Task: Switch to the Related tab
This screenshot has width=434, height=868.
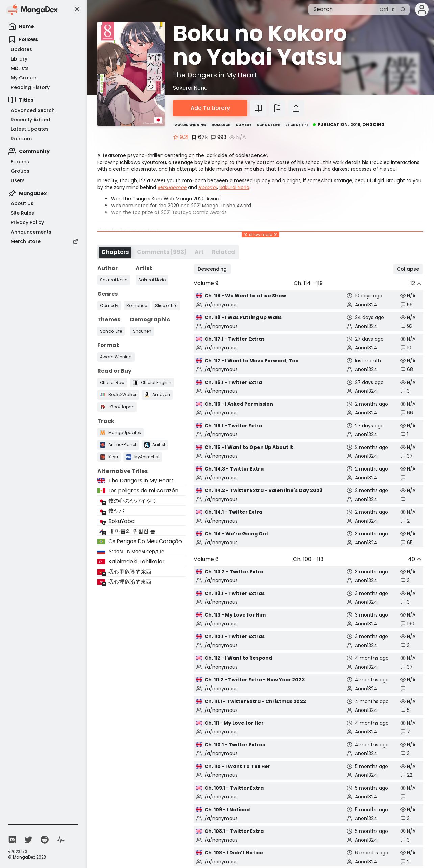Action: click(223, 252)
